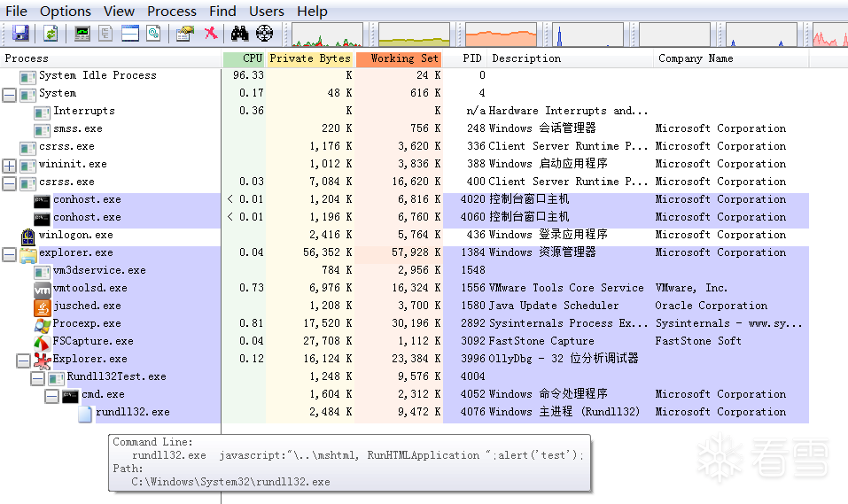This screenshot has height=504, width=848.
Task: Click the Find Window's Process crosshair icon
Action: [x=264, y=34]
